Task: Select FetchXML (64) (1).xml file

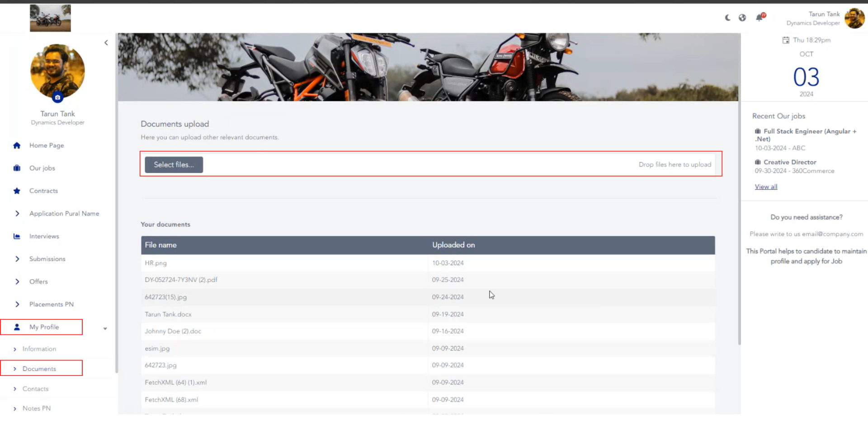Action: click(x=175, y=382)
